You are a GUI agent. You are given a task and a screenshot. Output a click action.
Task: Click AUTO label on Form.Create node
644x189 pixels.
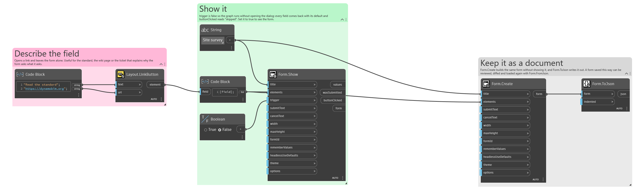click(x=536, y=180)
